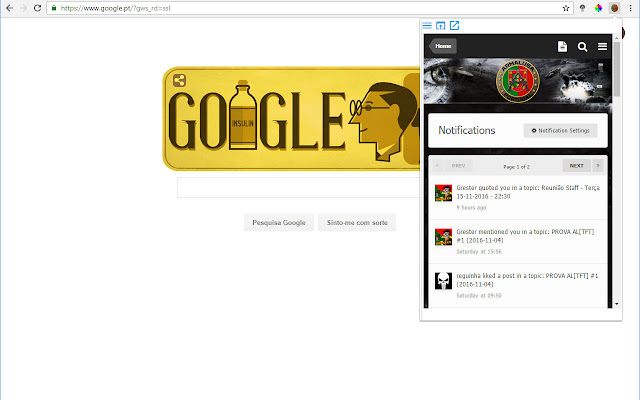Open the rainbow color wheel extension
The image size is (640, 400).
pyautogui.click(x=598, y=8)
